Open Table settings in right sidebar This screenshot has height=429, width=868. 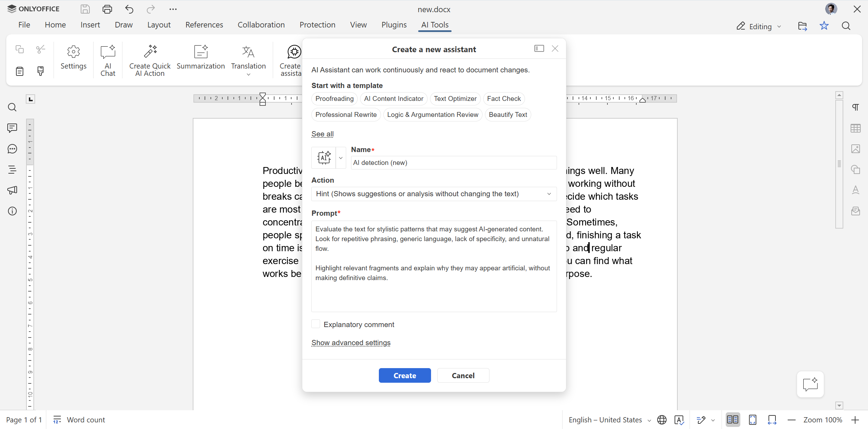[x=855, y=128]
